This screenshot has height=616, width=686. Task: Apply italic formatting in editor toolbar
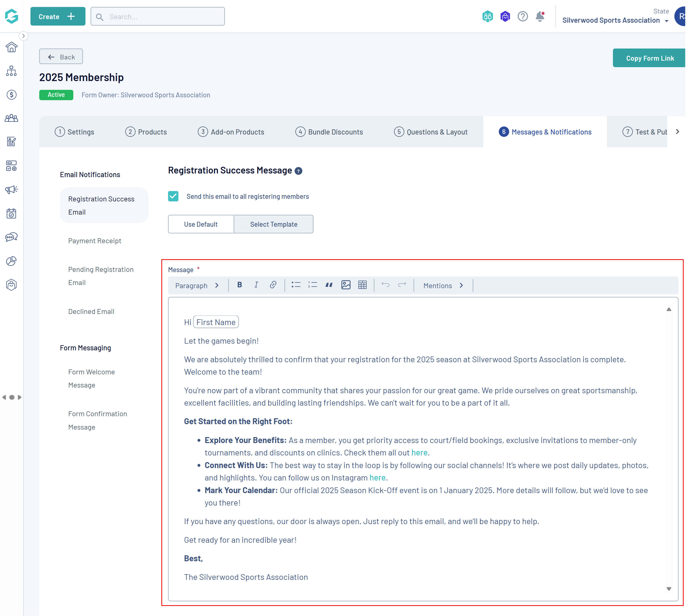pyautogui.click(x=256, y=285)
